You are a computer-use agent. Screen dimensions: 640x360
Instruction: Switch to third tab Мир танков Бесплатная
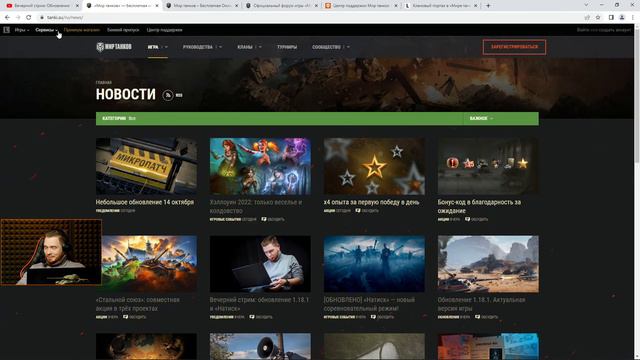202,6
